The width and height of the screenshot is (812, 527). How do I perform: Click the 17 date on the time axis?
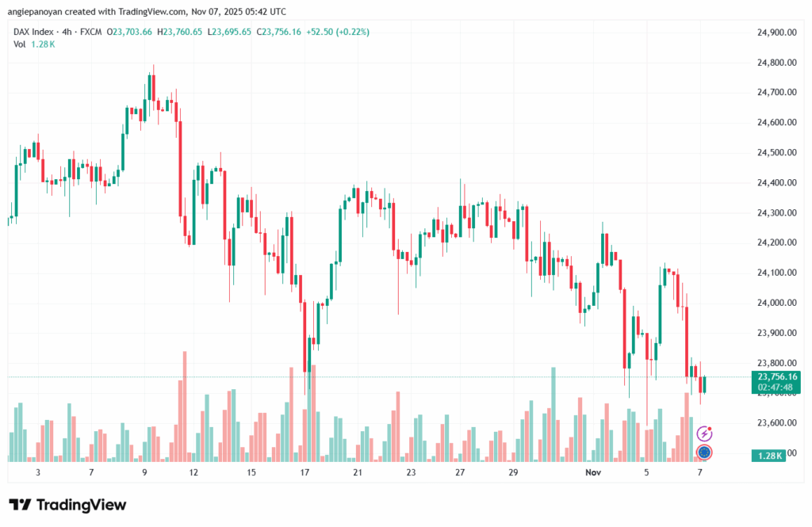pyautogui.click(x=304, y=472)
